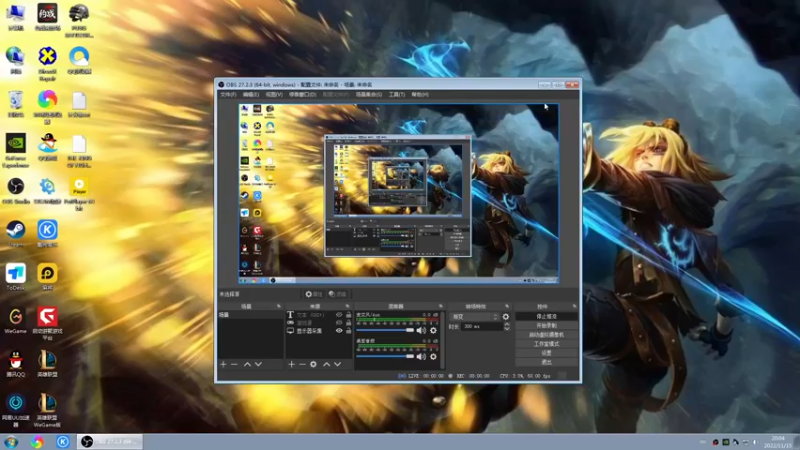The image size is (800, 450).
Task: Click the Studio Mode button
Action: [x=546, y=344]
